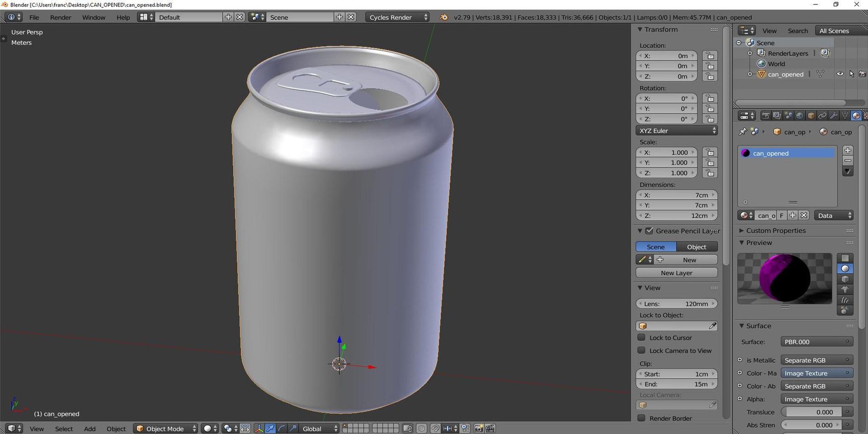
Task: Open the XYZ Euler rotation mode dropdown
Action: (x=677, y=131)
